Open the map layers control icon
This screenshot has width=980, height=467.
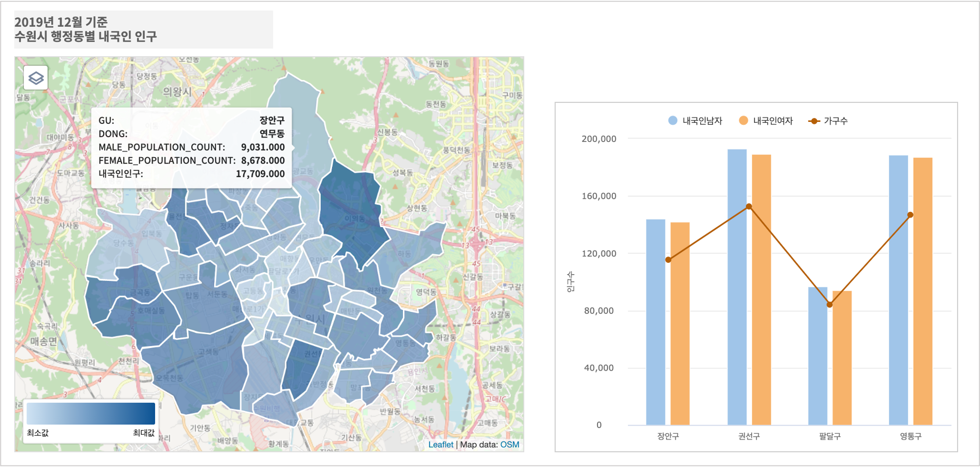36,78
